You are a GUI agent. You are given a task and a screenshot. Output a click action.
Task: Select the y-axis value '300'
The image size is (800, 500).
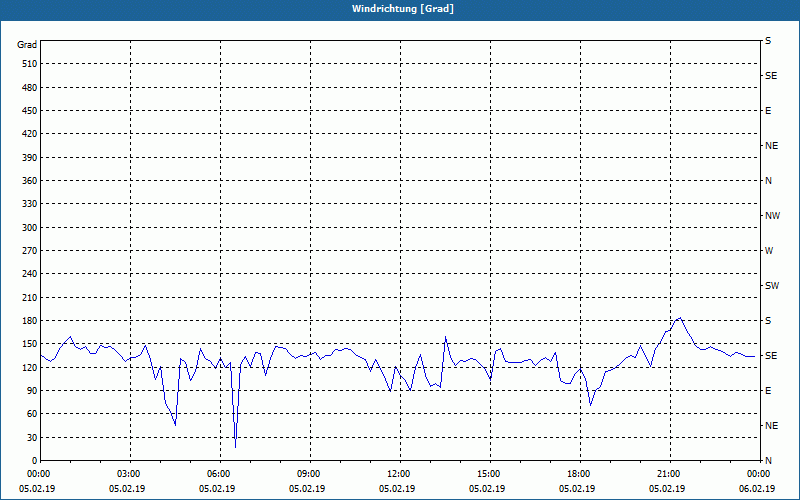pos(30,228)
